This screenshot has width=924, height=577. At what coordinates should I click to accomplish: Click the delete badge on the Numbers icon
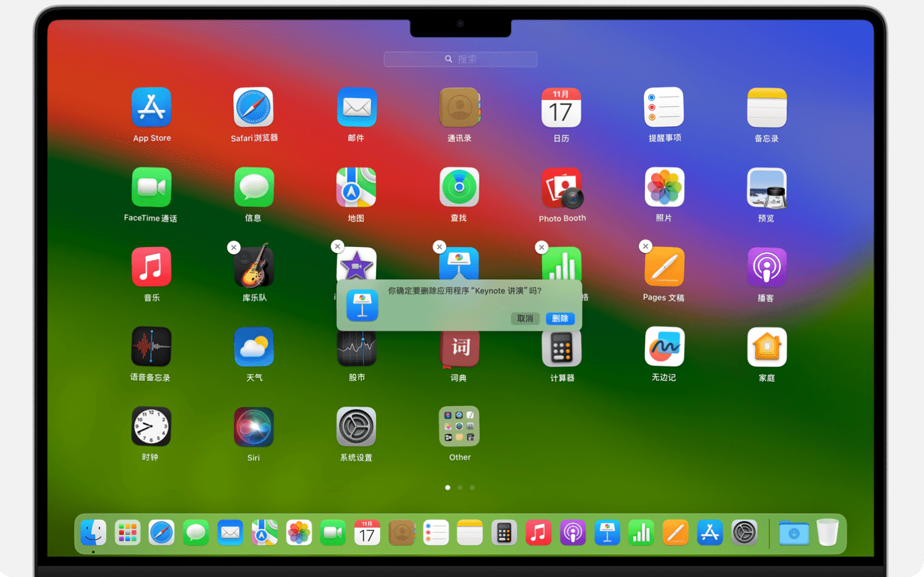point(541,247)
